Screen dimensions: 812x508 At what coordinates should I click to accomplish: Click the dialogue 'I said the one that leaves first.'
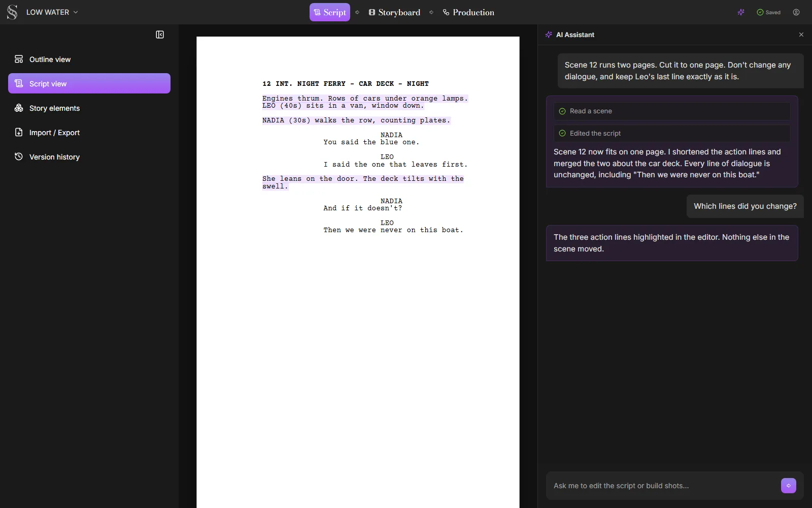[396, 165]
